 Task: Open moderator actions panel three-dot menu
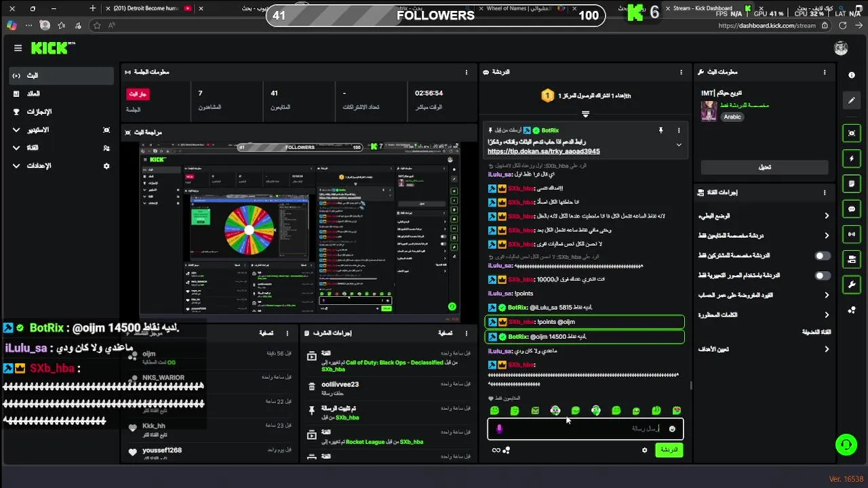tap(466, 333)
